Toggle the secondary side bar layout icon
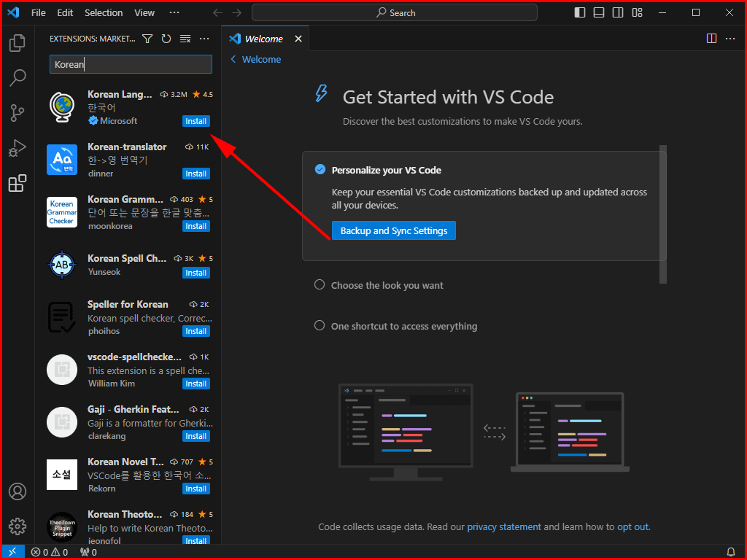747x560 pixels. click(618, 13)
